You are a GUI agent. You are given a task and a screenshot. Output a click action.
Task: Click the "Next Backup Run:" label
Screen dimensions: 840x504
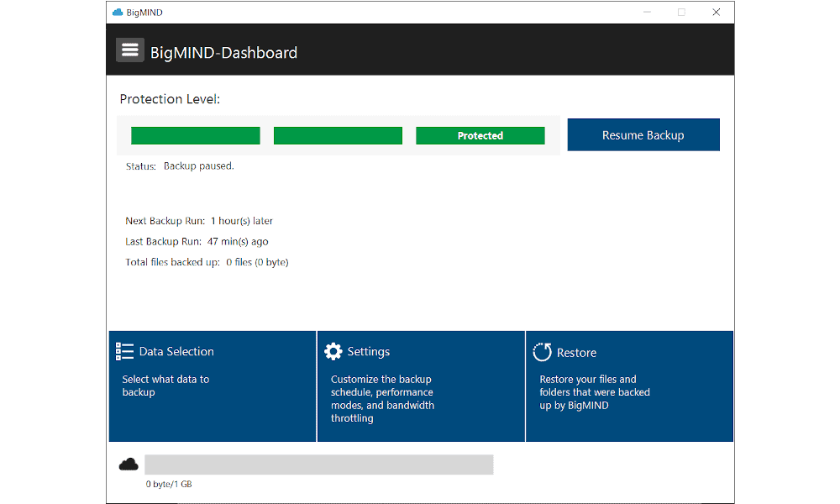pos(165,221)
